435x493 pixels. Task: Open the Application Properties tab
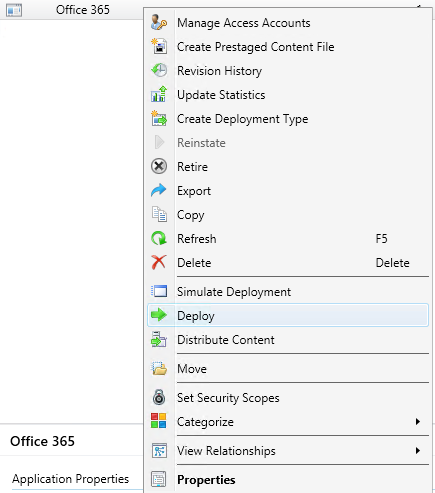click(70, 479)
